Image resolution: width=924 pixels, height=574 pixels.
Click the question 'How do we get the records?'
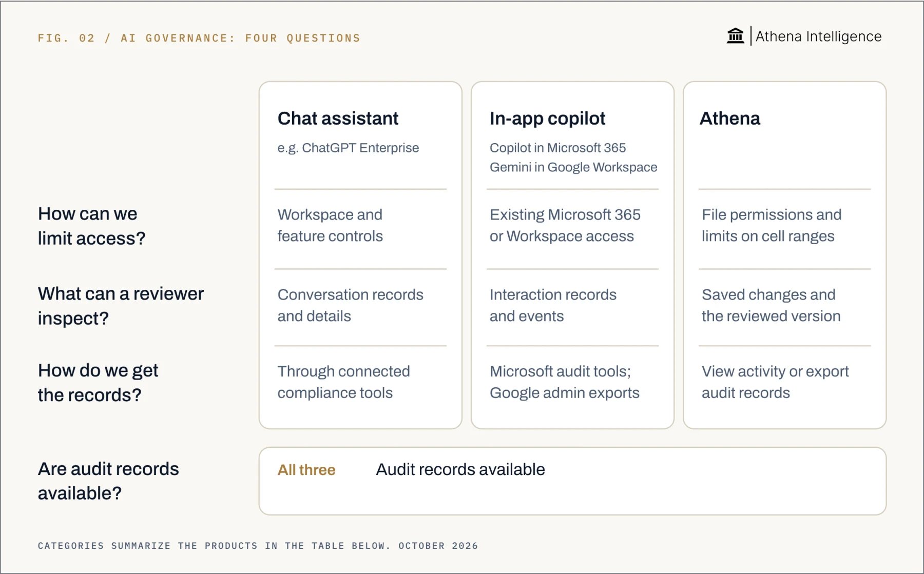(98, 383)
